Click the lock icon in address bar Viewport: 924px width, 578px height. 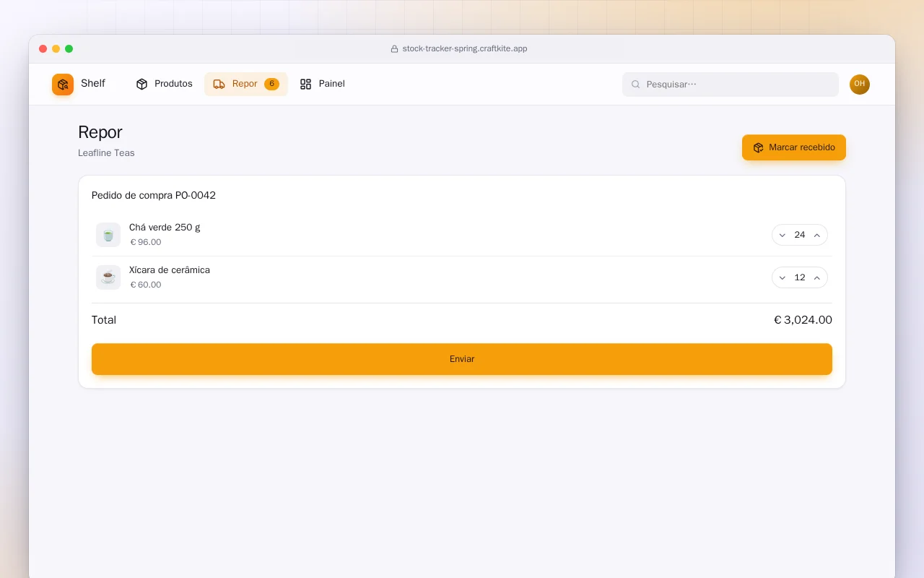click(x=394, y=49)
